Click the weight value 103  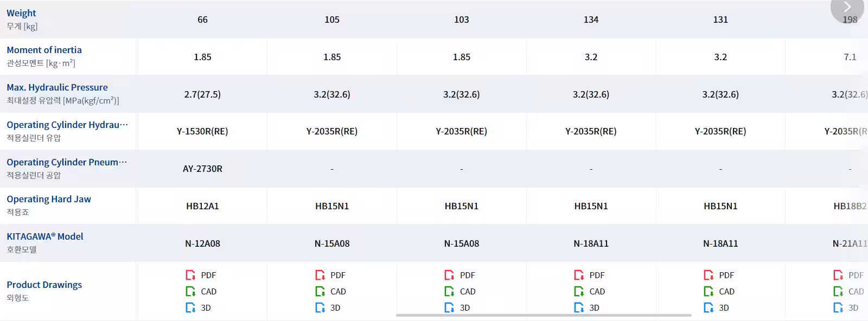(x=462, y=20)
